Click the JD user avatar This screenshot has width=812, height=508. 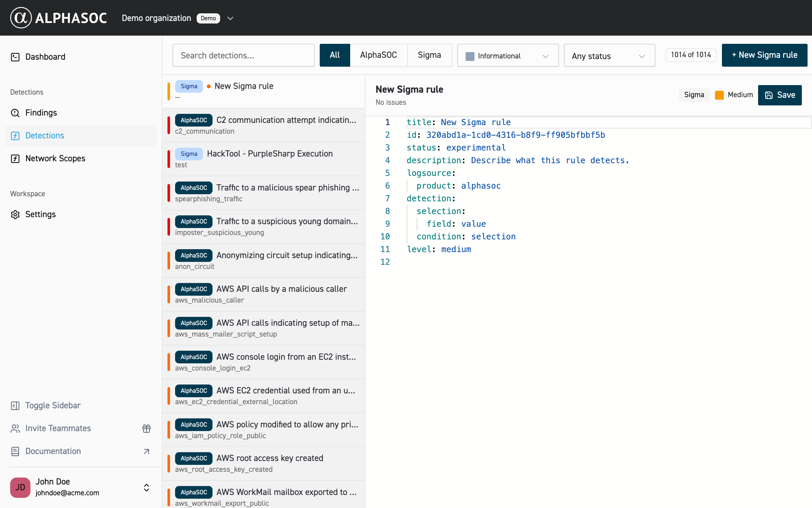pos(20,487)
